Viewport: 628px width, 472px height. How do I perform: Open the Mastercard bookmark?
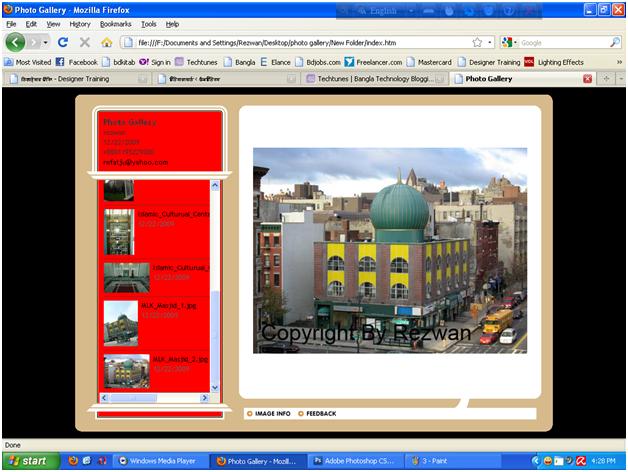429,62
